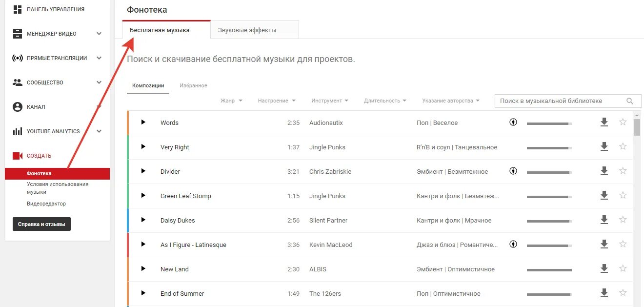Favorite As I Figure - Latinesque
Image resolution: width=644 pixels, height=307 pixels.
(x=623, y=244)
